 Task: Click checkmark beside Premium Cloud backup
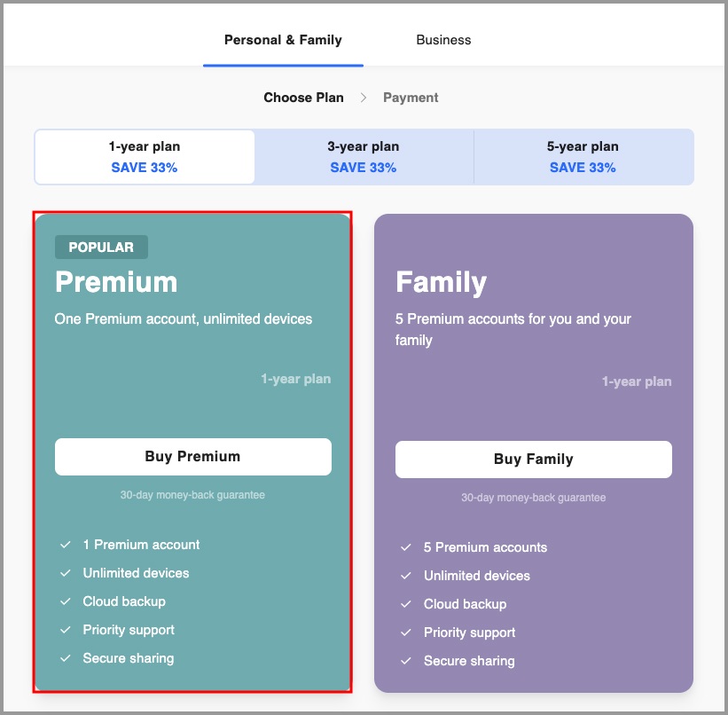click(65, 601)
